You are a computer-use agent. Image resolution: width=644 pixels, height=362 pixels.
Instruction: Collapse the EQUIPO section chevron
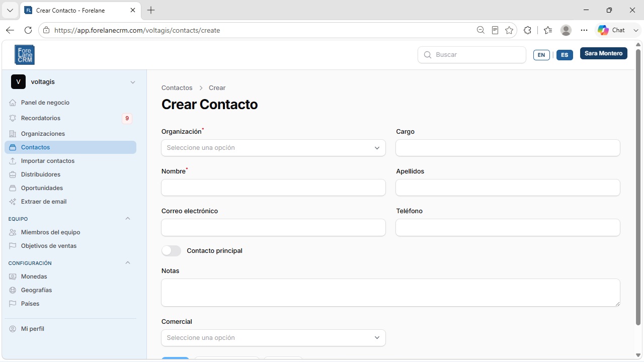pyautogui.click(x=127, y=219)
